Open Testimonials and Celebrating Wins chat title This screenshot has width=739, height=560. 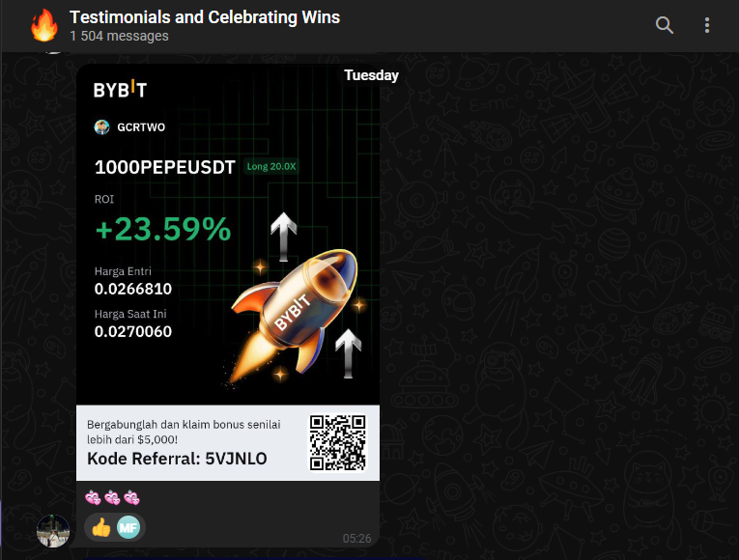[x=205, y=17]
